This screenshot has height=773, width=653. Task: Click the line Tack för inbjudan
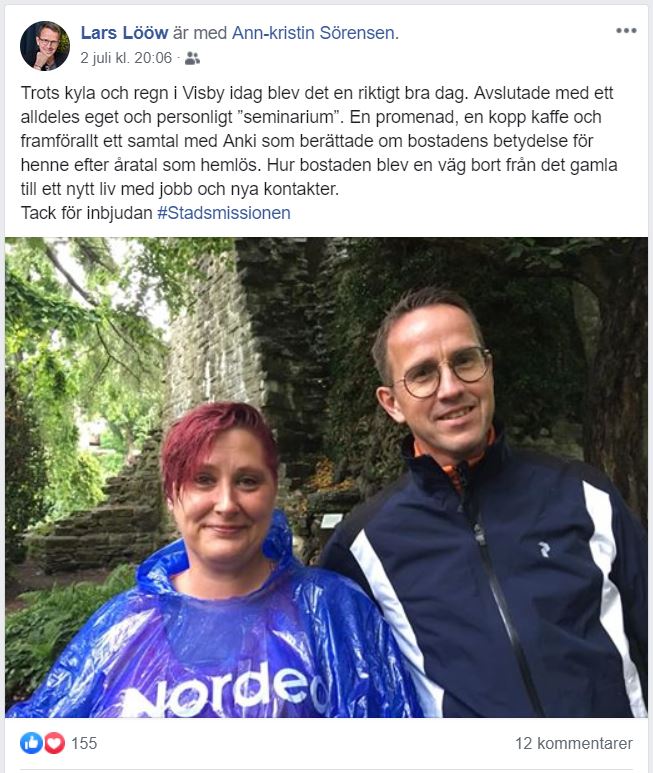(86, 213)
